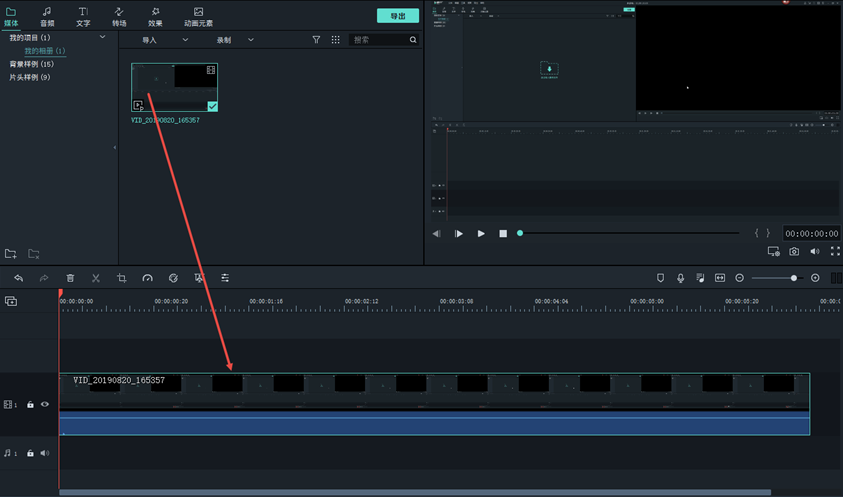
Task: Click the VID_20190820_165357 file name in library
Action: coord(165,120)
